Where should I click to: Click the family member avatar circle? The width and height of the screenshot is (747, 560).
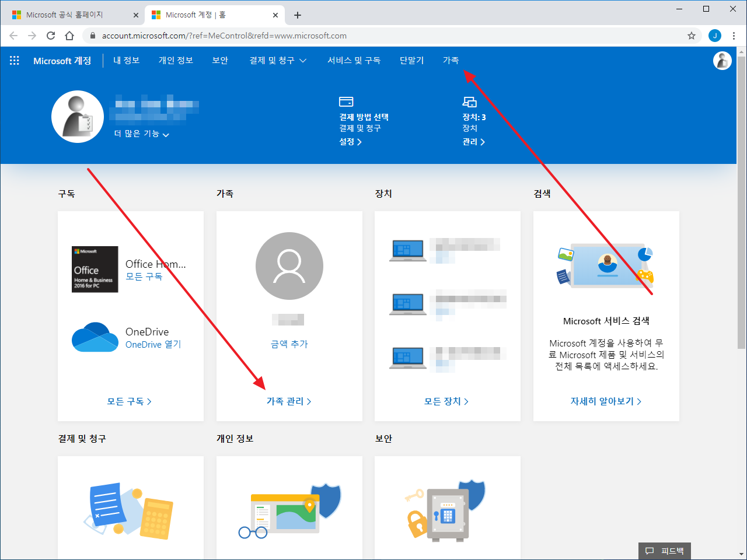tap(289, 266)
